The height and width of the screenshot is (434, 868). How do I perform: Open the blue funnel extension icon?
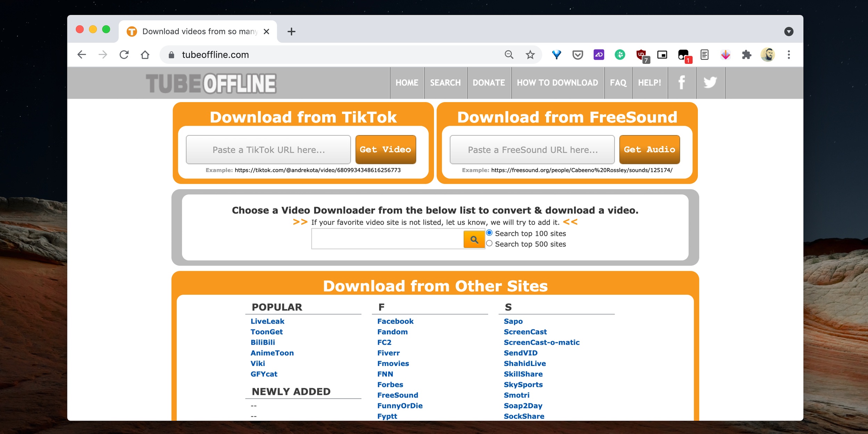pos(557,55)
